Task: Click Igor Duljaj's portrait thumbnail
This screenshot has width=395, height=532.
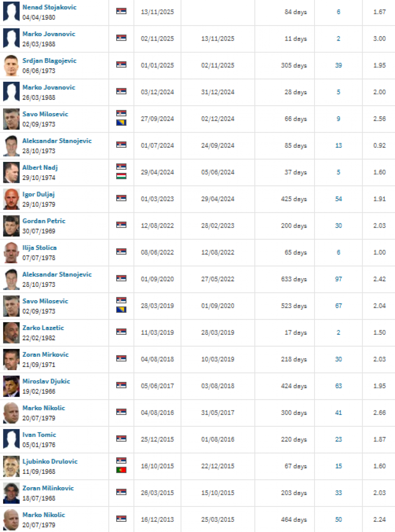Action: pyautogui.click(x=11, y=199)
